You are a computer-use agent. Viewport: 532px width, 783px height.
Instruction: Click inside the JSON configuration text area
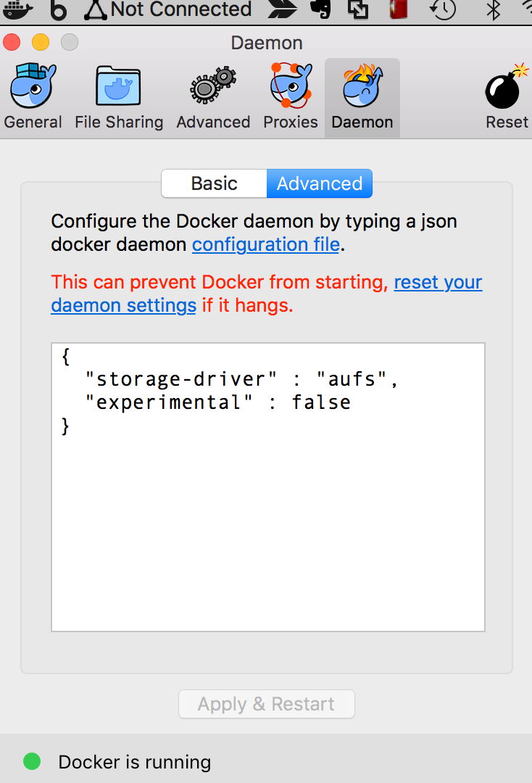pyautogui.click(x=268, y=487)
